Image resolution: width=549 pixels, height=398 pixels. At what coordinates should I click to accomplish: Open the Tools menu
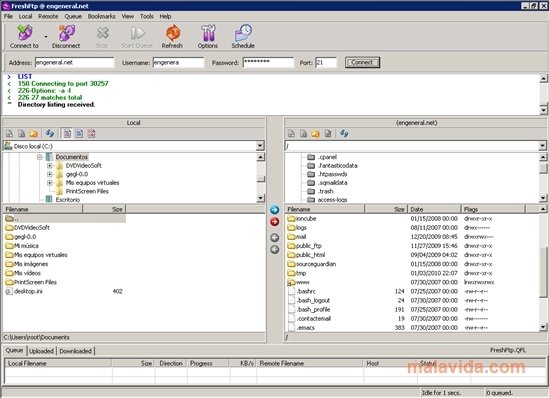[x=147, y=16]
